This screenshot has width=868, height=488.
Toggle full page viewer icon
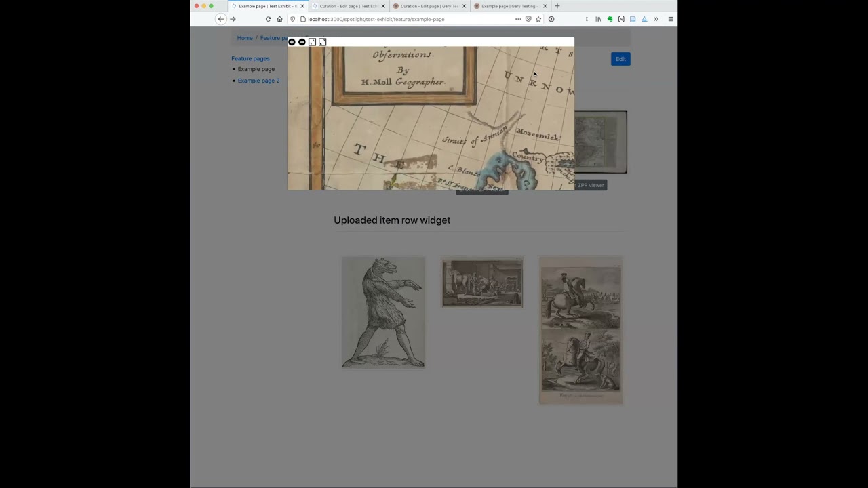pos(322,42)
